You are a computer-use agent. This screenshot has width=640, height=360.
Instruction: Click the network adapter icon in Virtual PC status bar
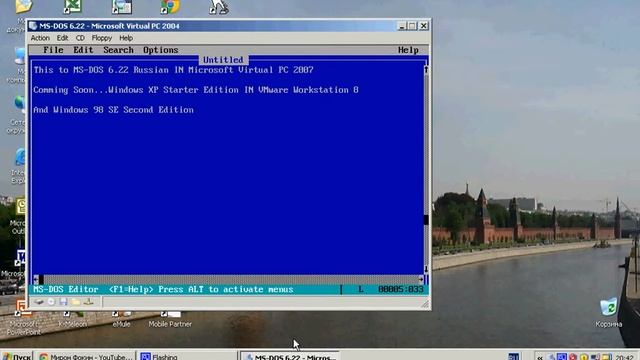89,302
